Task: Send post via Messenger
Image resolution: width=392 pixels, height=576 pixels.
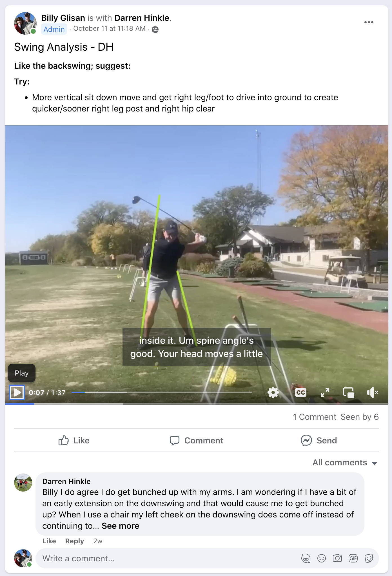Action: point(318,440)
